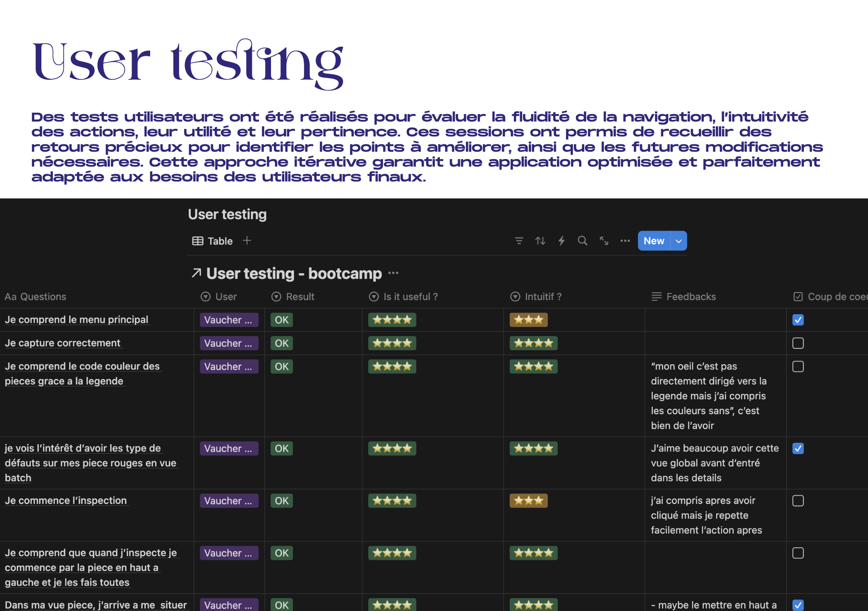Select feedback starting "mon oeil c'est pas
The height and width of the screenshot is (611, 868).
point(709,396)
